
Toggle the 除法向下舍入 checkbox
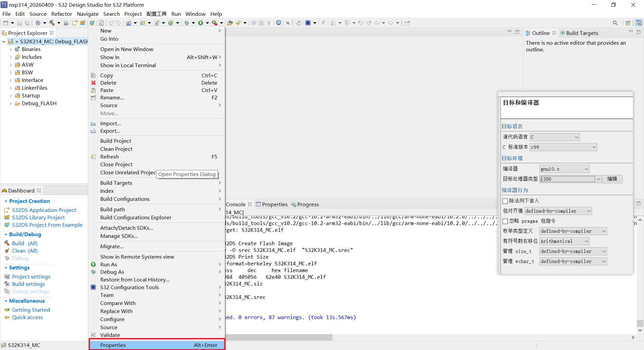pos(505,201)
